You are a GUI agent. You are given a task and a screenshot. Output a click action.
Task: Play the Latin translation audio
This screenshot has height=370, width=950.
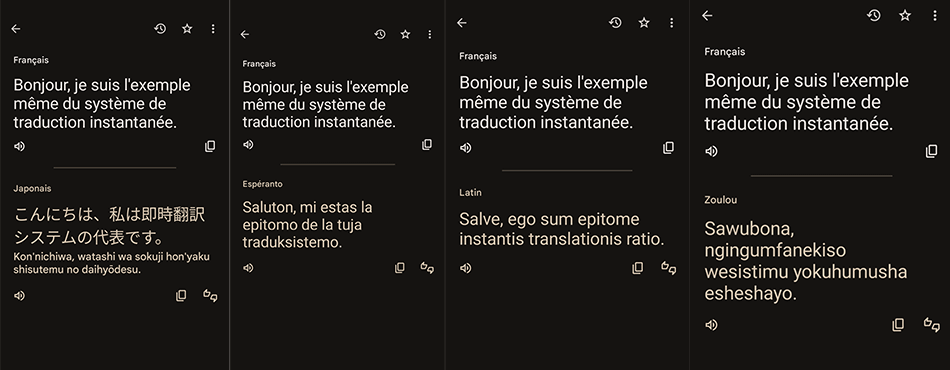465,268
